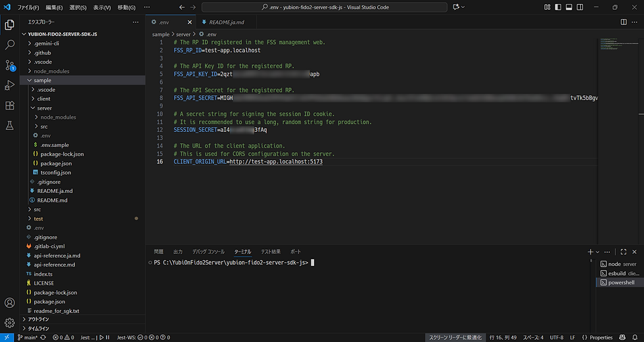Click the sync changes icon in status bar
Screen dimensions: 644x342
click(43, 337)
